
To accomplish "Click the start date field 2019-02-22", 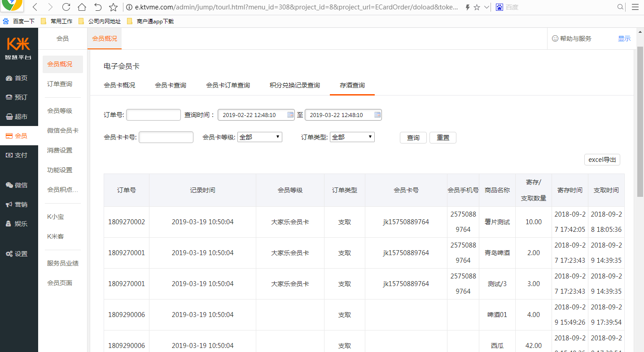I will (256, 115).
